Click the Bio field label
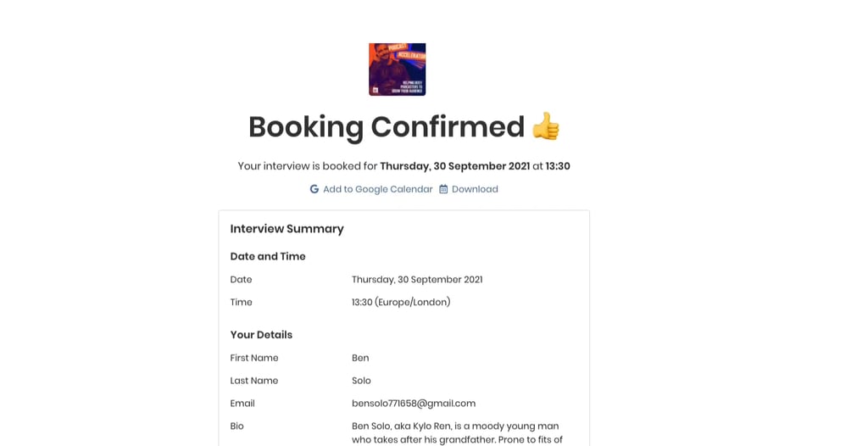The image size is (868, 446). click(237, 426)
